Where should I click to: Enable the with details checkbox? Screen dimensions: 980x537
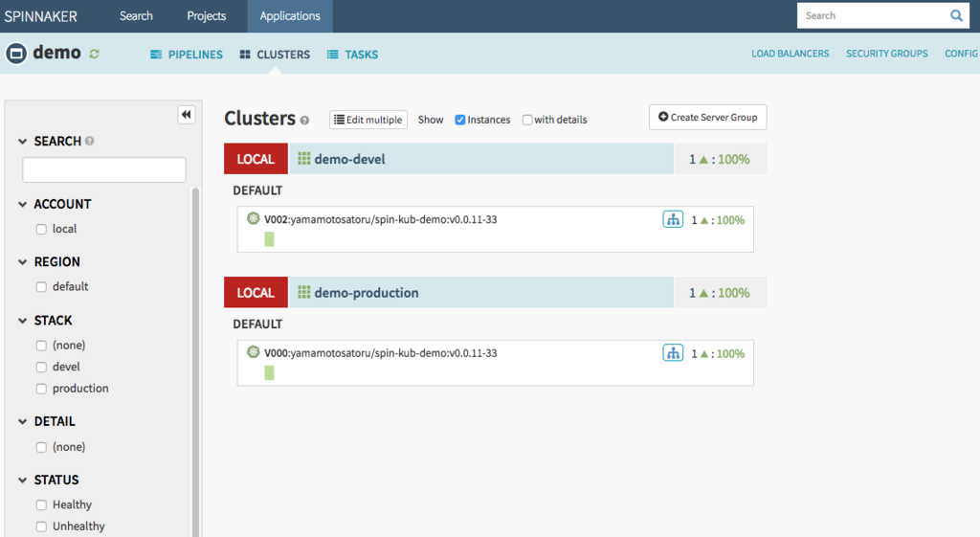[x=527, y=120]
